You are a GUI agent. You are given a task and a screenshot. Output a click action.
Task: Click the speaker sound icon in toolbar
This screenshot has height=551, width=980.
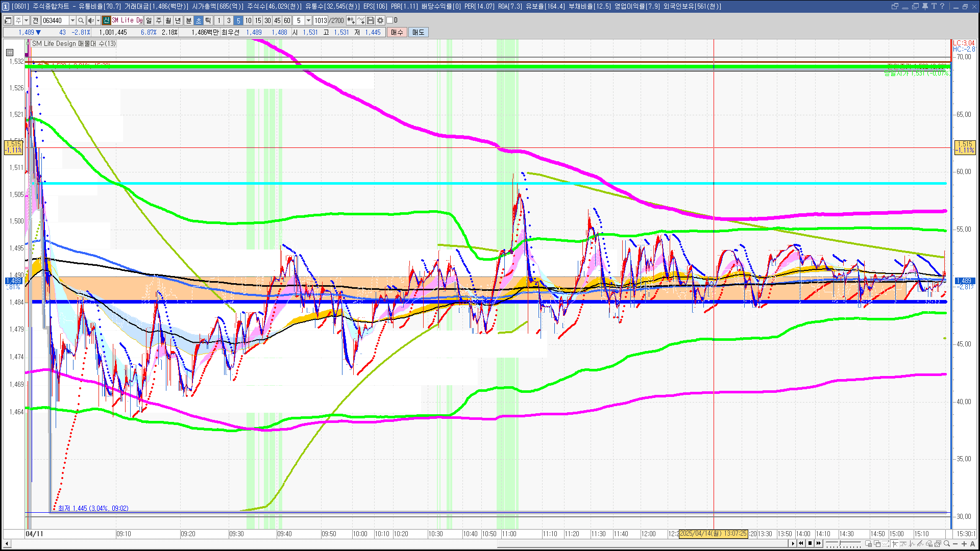coord(90,20)
